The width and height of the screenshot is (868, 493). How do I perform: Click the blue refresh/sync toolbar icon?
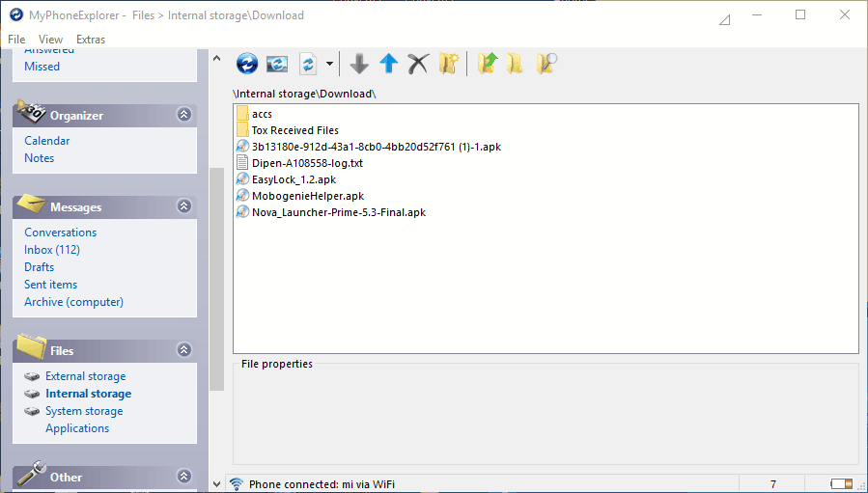247,64
